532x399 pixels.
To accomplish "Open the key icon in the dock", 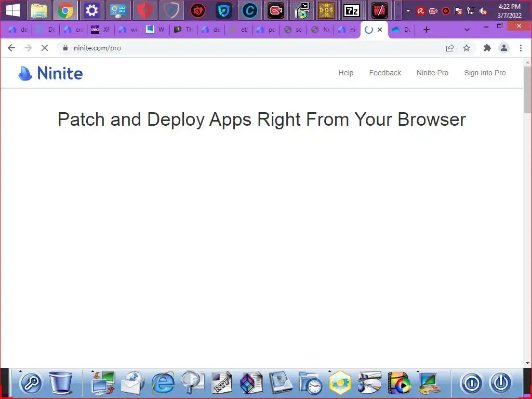I will coord(31,383).
